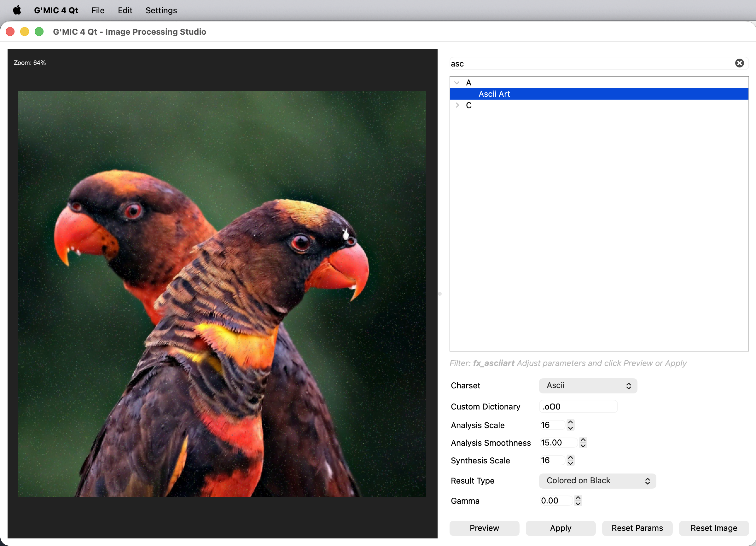Click the Gamma value field
The height and width of the screenshot is (546, 756).
(556, 501)
